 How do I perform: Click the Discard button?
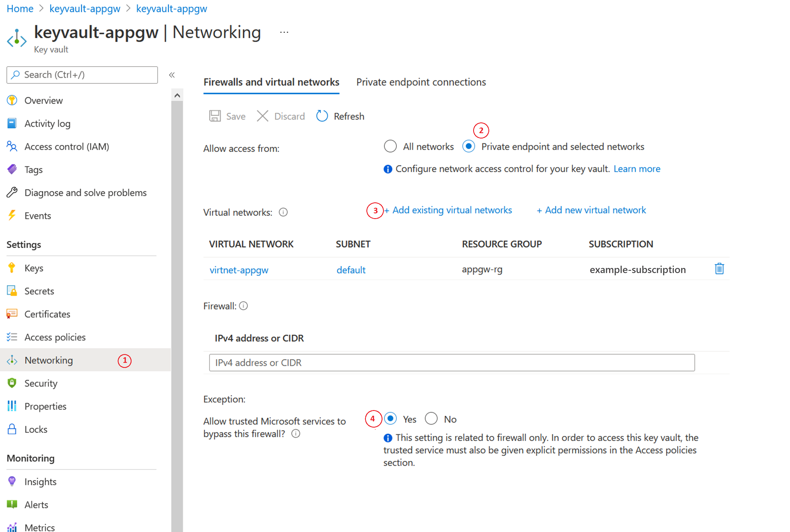tap(282, 116)
